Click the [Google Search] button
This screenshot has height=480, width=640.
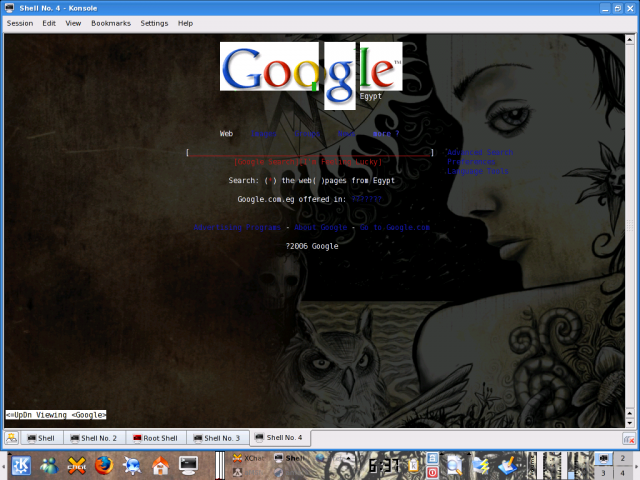[x=266, y=162]
